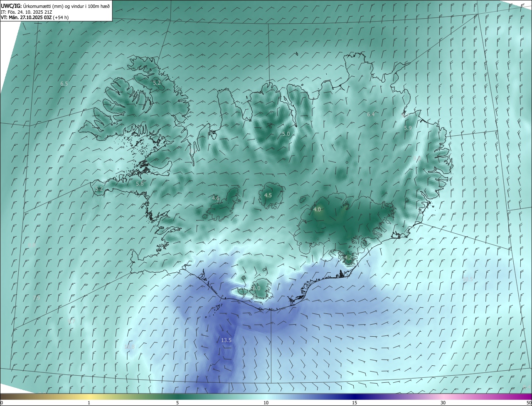
Task: Click the 6.0 value on Mýrdalsjökull glacier
Action: (x=256, y=288)
